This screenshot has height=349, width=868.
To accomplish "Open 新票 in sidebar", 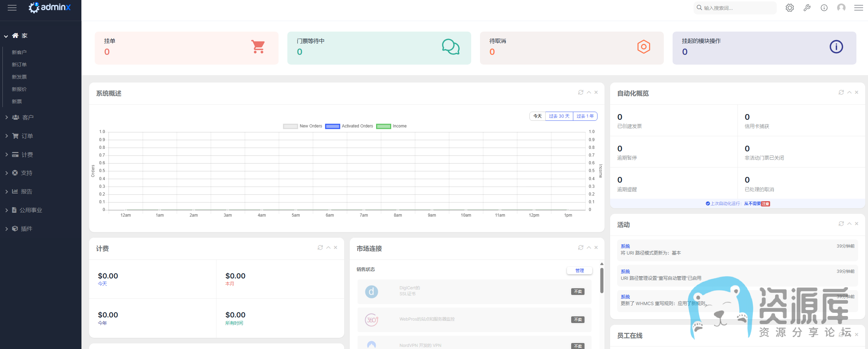I will coord(17,101).
